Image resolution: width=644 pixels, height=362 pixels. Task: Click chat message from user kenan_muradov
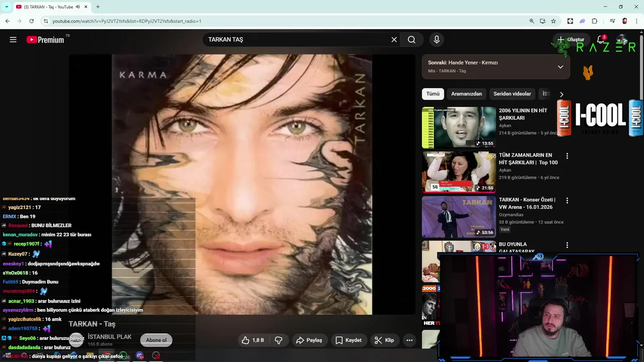(47, 235)
